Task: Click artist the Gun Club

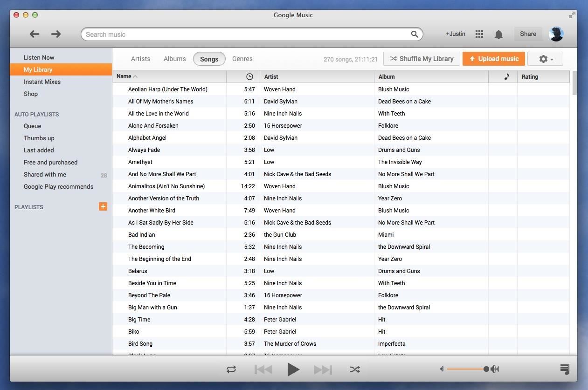Action: (280, 234)
